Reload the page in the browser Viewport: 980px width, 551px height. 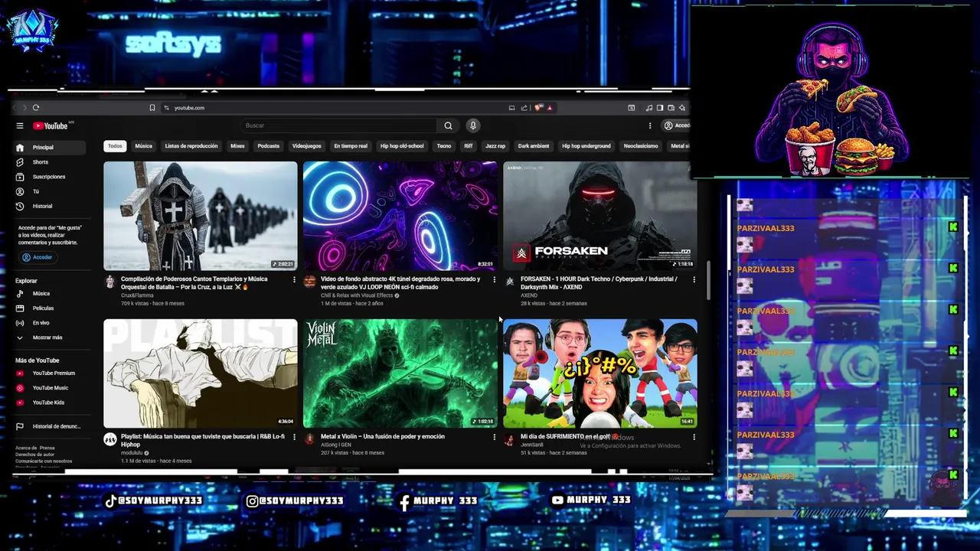35,108
